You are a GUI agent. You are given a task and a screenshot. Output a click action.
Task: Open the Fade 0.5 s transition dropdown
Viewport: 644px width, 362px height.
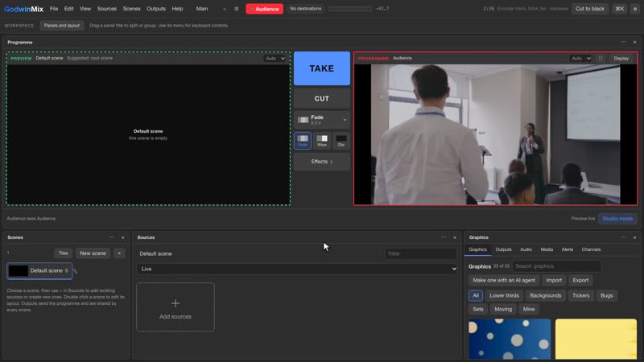321,120
